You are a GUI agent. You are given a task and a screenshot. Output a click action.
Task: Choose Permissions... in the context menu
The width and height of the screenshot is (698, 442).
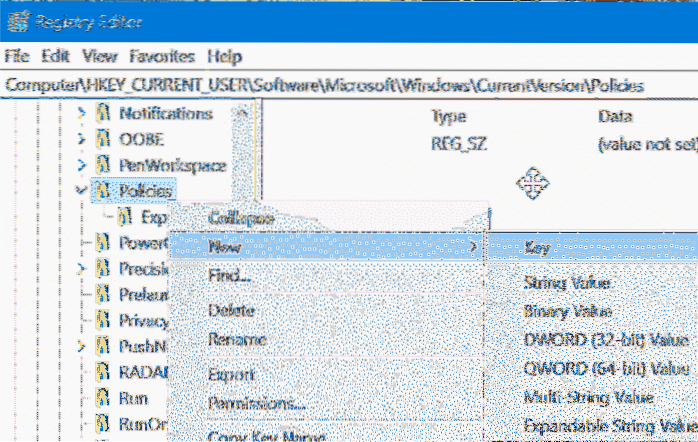click(x=257, y=403)
